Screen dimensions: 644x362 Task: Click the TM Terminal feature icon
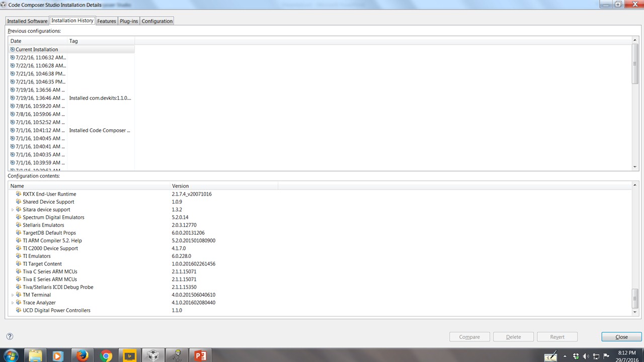(x=19, y=295)
